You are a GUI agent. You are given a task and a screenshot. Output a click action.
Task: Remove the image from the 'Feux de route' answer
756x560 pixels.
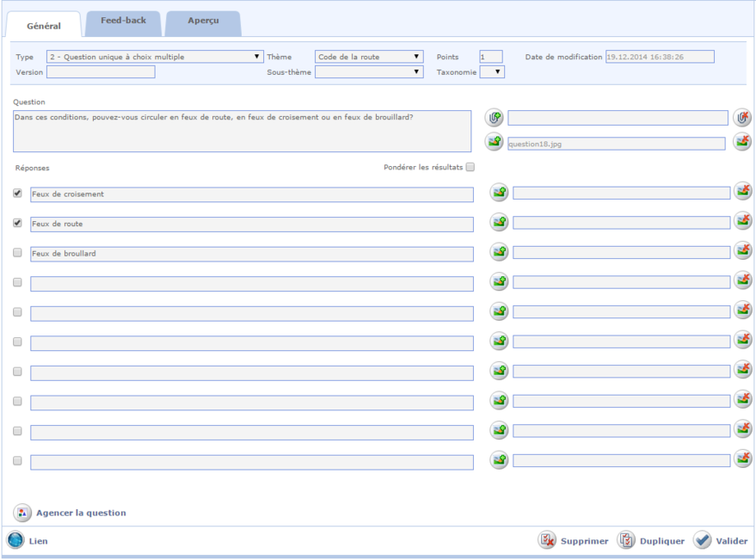(x=743, y=222)
